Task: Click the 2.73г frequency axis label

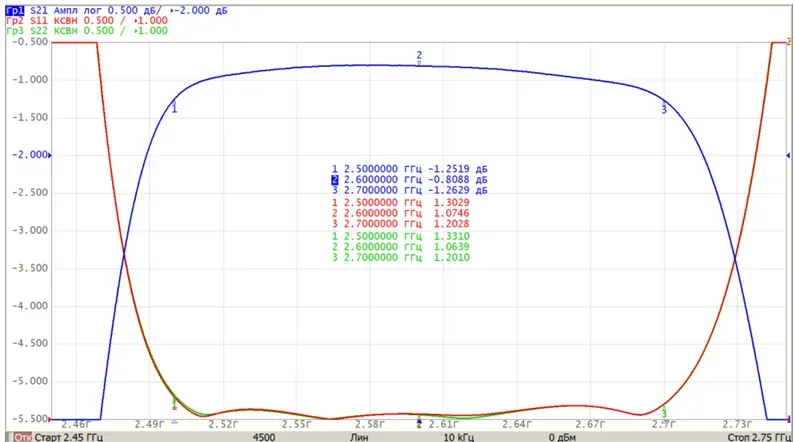Action: (x=737, y=424)
